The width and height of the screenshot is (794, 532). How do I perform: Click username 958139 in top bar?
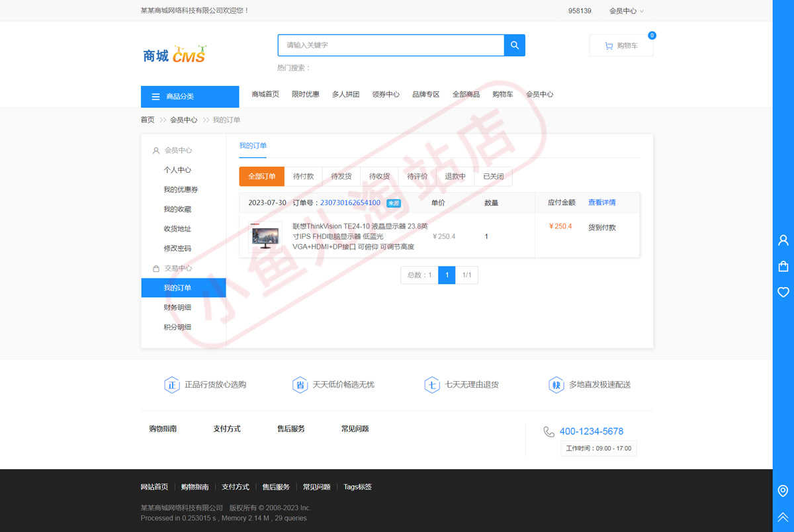580,11
